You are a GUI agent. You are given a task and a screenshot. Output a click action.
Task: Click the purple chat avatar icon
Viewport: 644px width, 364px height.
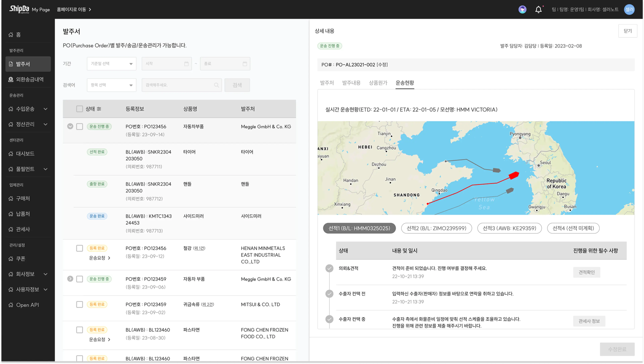point(522,10)
